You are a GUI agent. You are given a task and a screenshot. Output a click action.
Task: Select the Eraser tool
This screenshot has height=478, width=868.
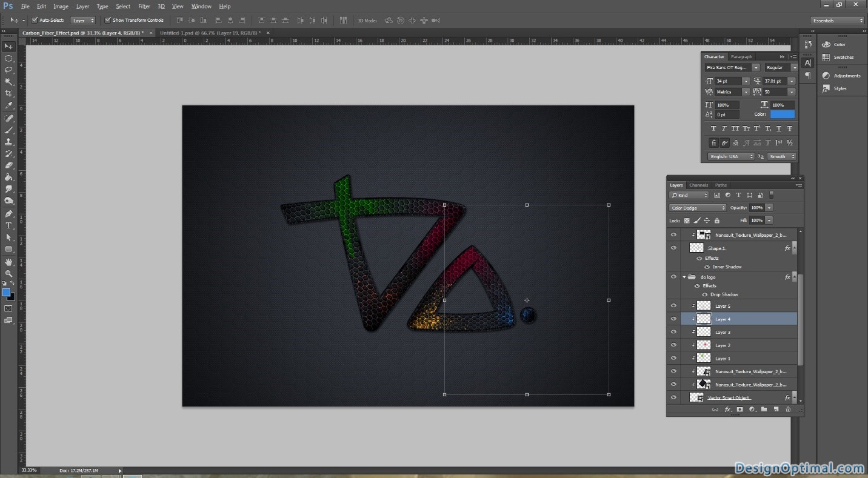(8, 165)
